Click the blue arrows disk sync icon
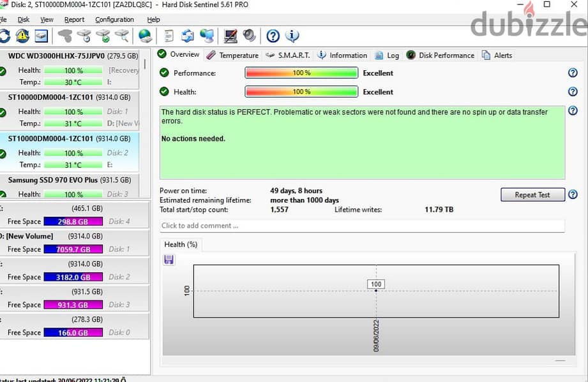Viewport: 588px width, 382px height. [188, 36]
